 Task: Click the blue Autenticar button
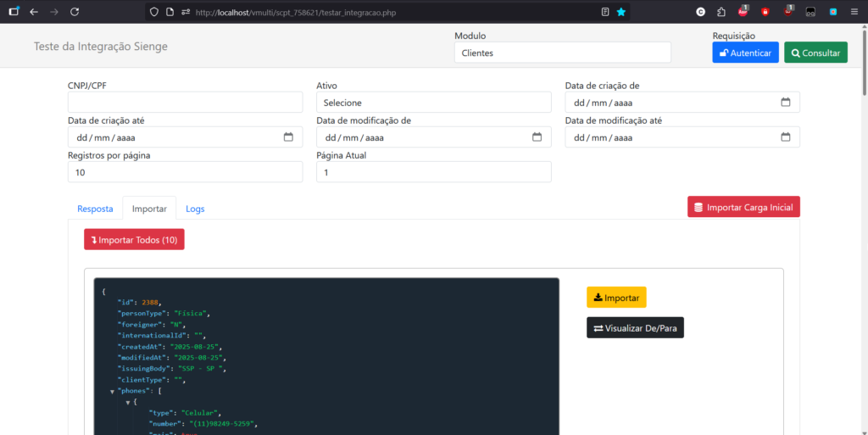coord(745,53)
